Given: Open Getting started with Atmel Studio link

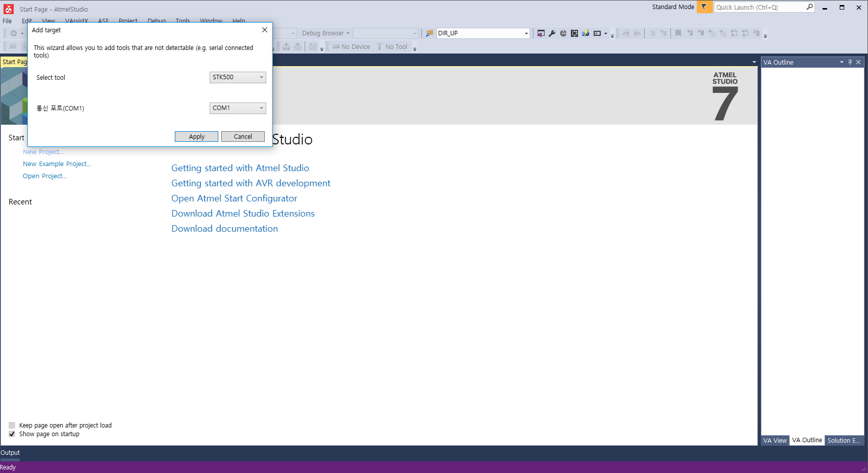Looking at the screenshot, I should pyautogui.click(x=240, y=168).
